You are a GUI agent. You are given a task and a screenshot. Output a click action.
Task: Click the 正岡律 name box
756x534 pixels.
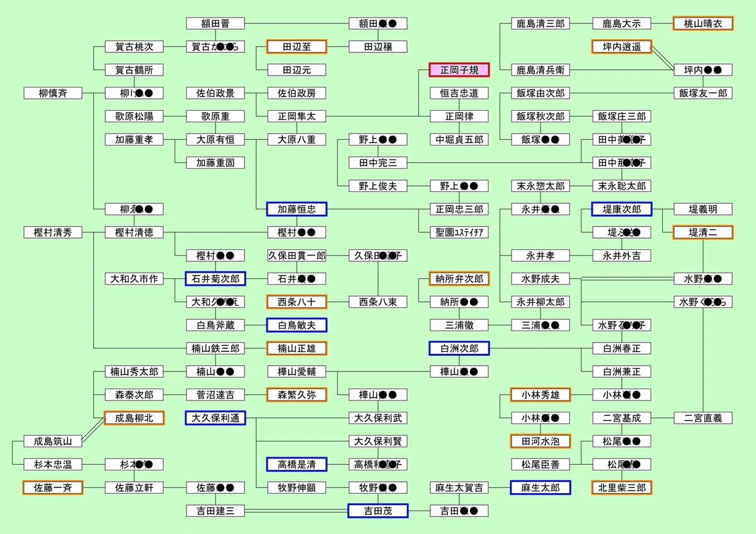click(x=459, y=116)
